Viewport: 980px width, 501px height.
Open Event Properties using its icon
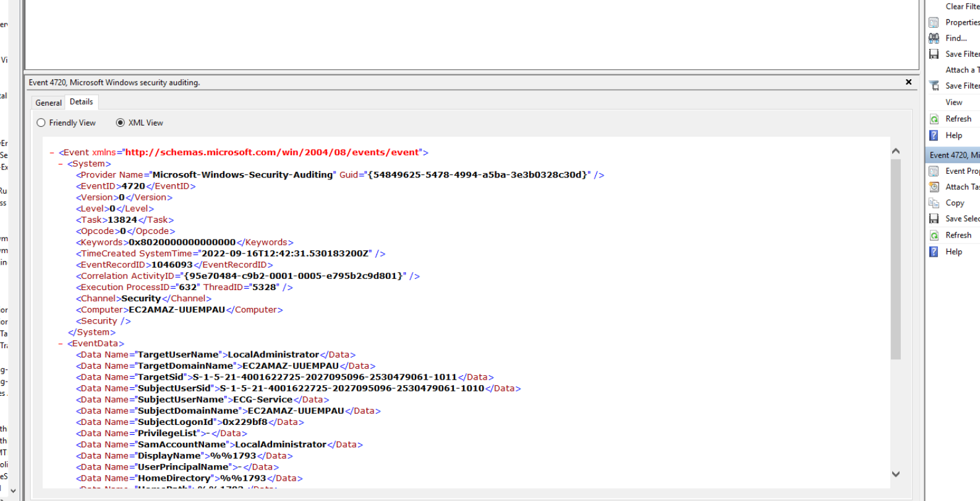click(x=934, y=171)
